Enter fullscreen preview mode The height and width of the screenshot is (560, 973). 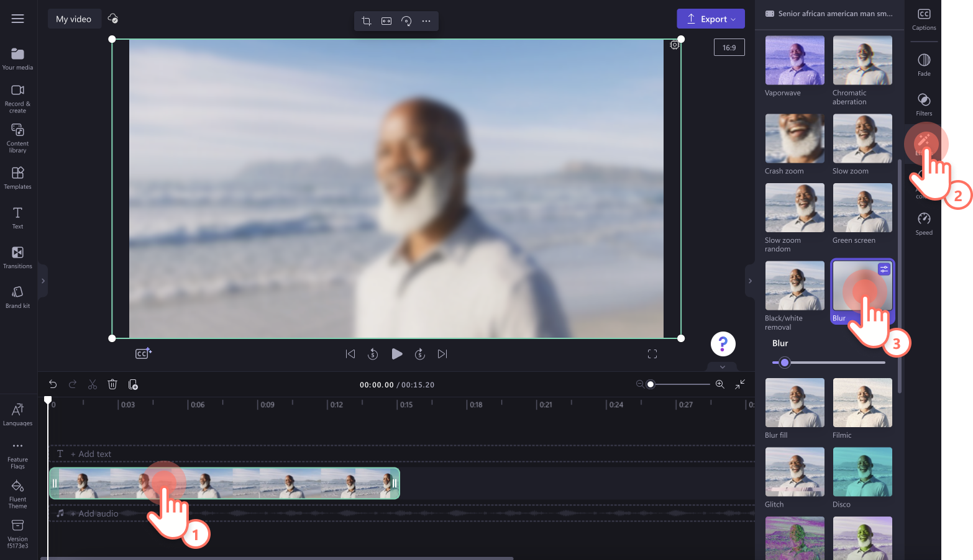click(652, 354)
